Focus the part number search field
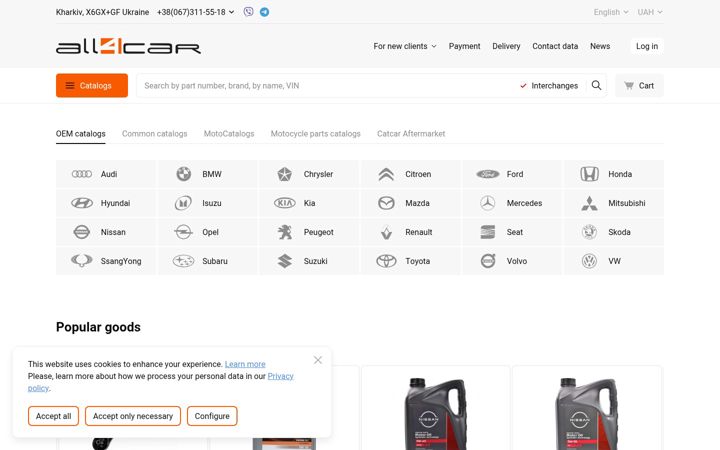Viewport: 720px width, 450px height. [x=326, y=85]
